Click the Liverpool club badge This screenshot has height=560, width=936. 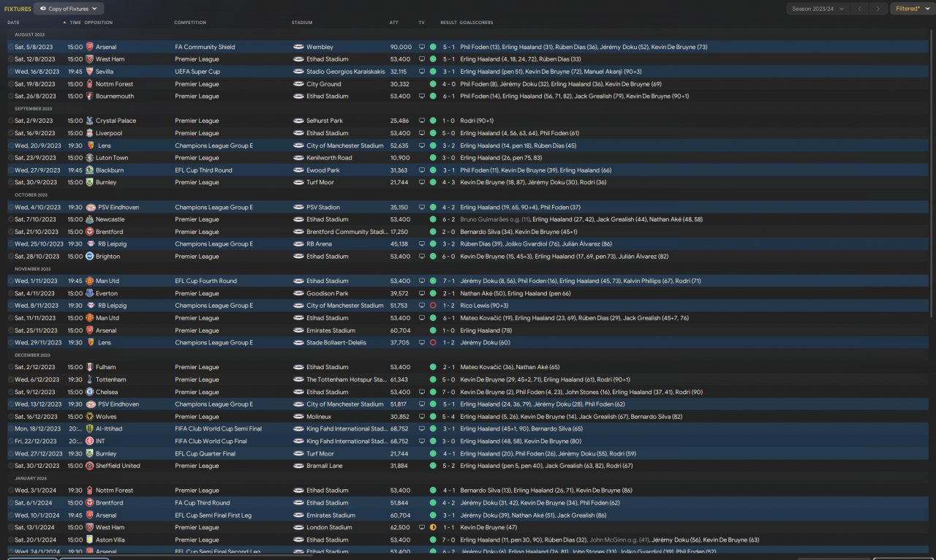90,133
